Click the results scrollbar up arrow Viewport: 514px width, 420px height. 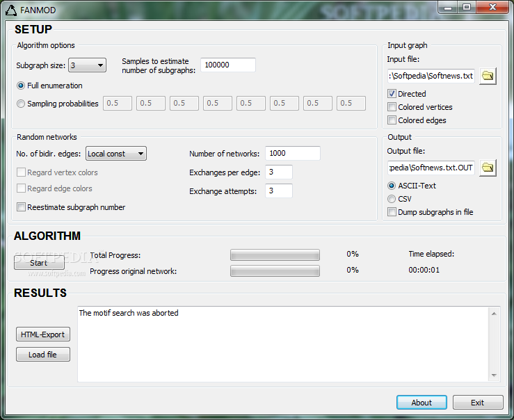(x=494, y=314)
